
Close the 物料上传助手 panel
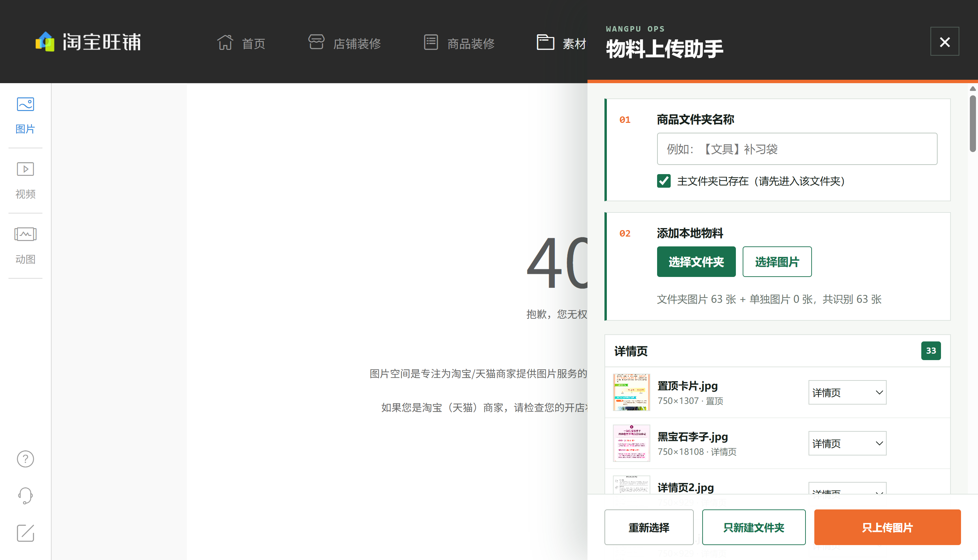point(944,41)
